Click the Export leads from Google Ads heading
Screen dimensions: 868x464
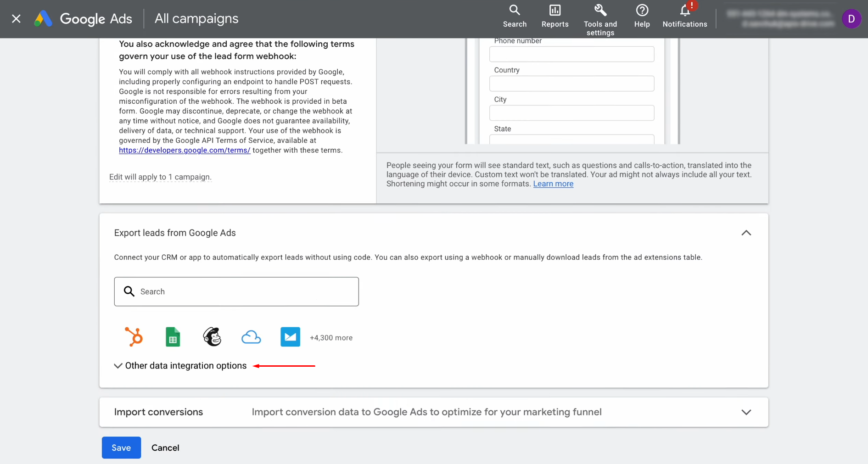175,233
